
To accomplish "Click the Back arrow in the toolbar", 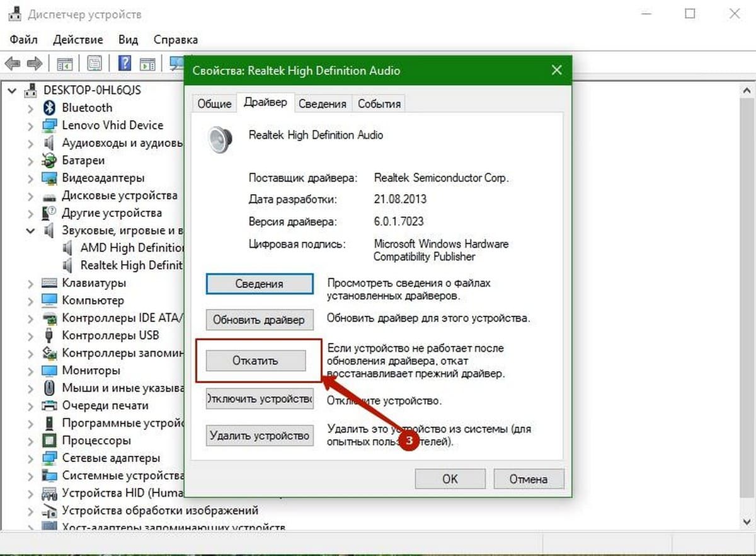I will coord(13,64).
